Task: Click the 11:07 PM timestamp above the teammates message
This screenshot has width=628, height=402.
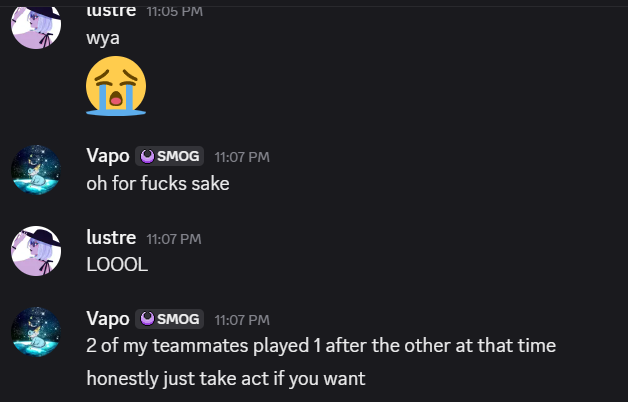Action: coord(242,320)
